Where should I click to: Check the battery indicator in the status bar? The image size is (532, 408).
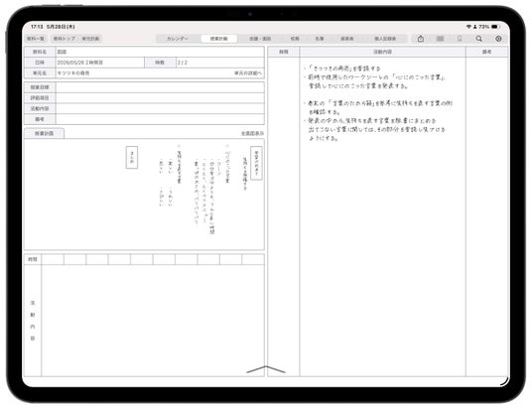click(x=496, y=27)
